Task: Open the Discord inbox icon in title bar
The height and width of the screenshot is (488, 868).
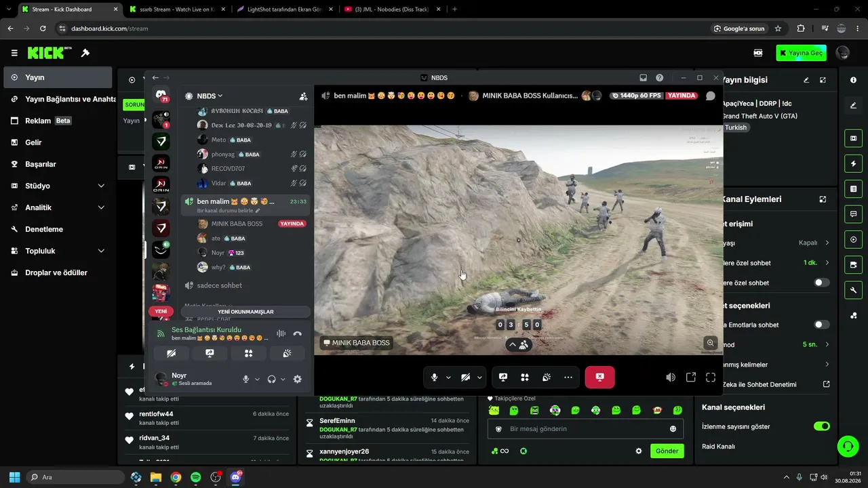Action: (x=644, y=78)
